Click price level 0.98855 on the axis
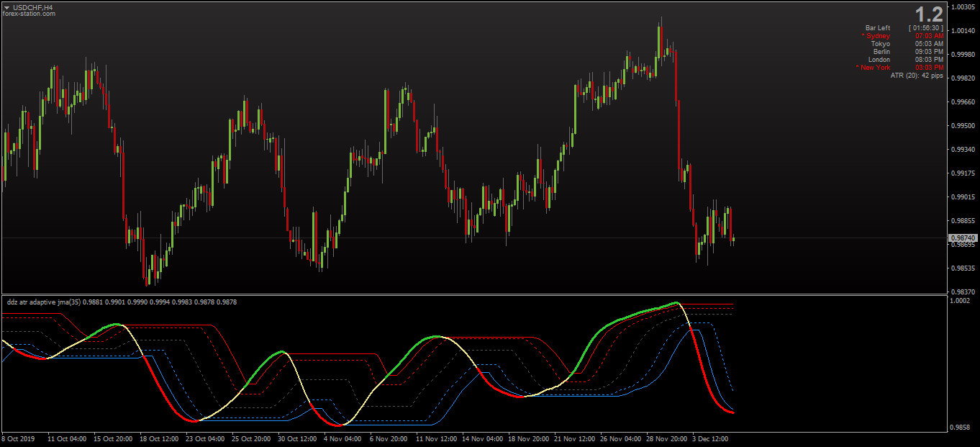The width and height of the screenshot is (980, 447). coord(963,221)
